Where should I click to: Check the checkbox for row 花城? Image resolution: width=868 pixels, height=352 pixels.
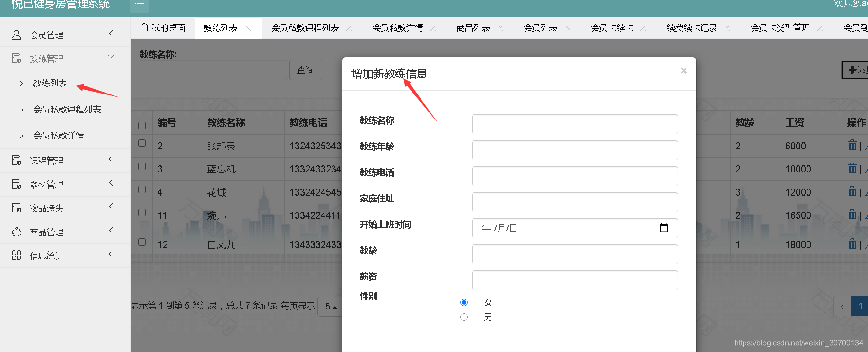(x=142, y=189)
